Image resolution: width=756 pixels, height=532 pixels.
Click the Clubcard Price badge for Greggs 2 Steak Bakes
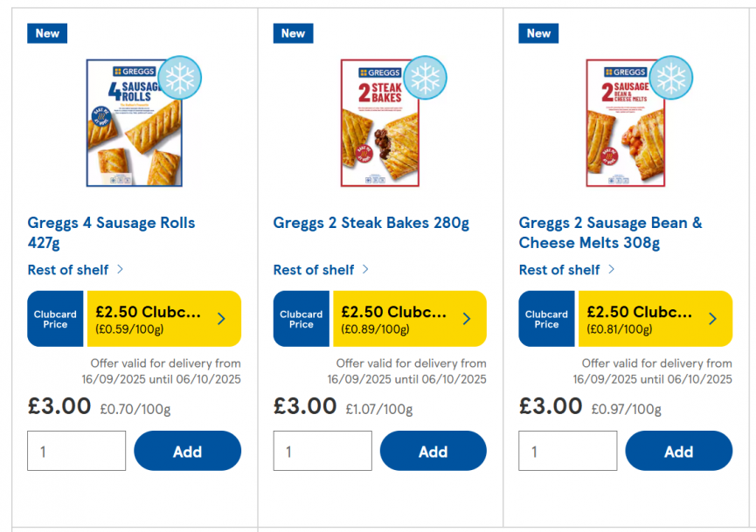pos(301,319)
